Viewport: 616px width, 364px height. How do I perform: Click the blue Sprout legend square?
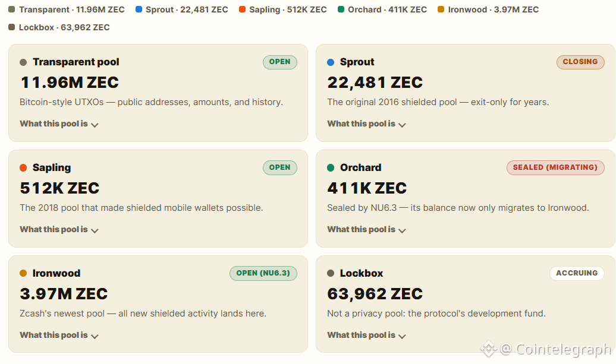[139, 10]
